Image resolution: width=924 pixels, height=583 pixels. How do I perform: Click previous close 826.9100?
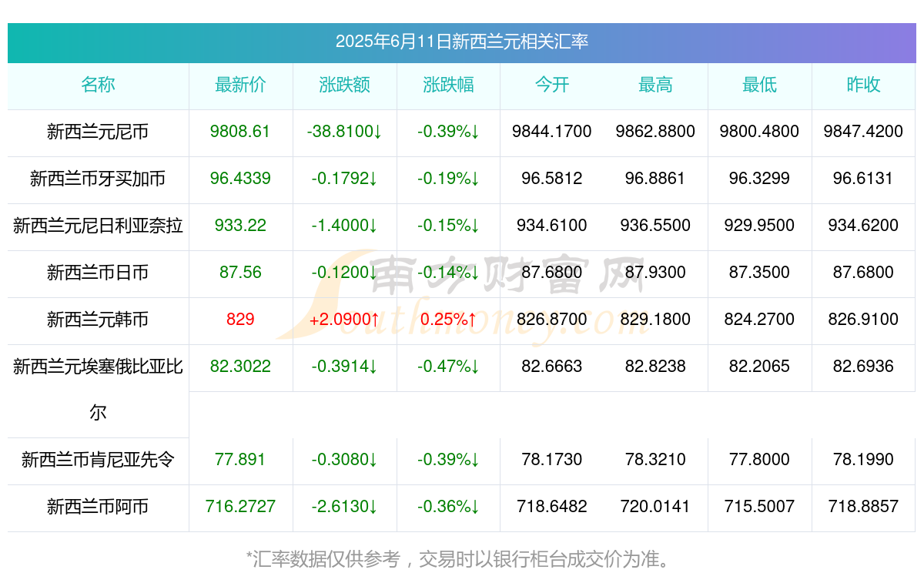tap(863, 320)
